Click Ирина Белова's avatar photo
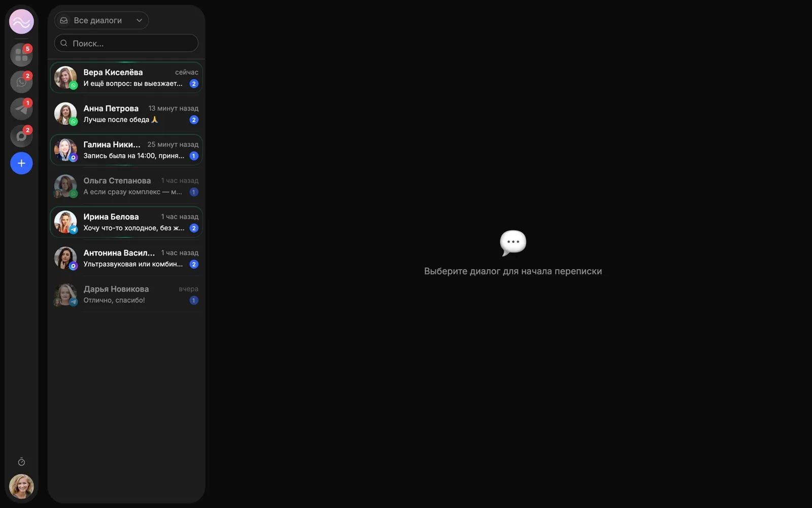812x508 pixels. tap(65, 222)
